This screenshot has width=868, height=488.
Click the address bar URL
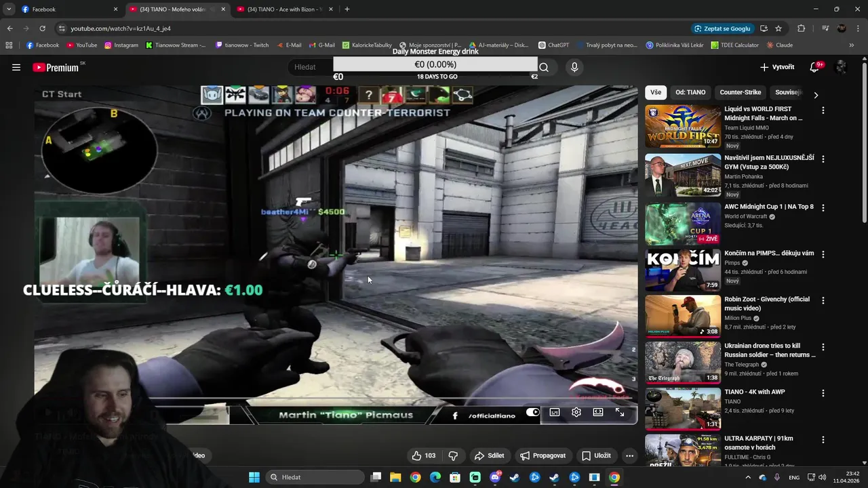[x=121, y=28]
